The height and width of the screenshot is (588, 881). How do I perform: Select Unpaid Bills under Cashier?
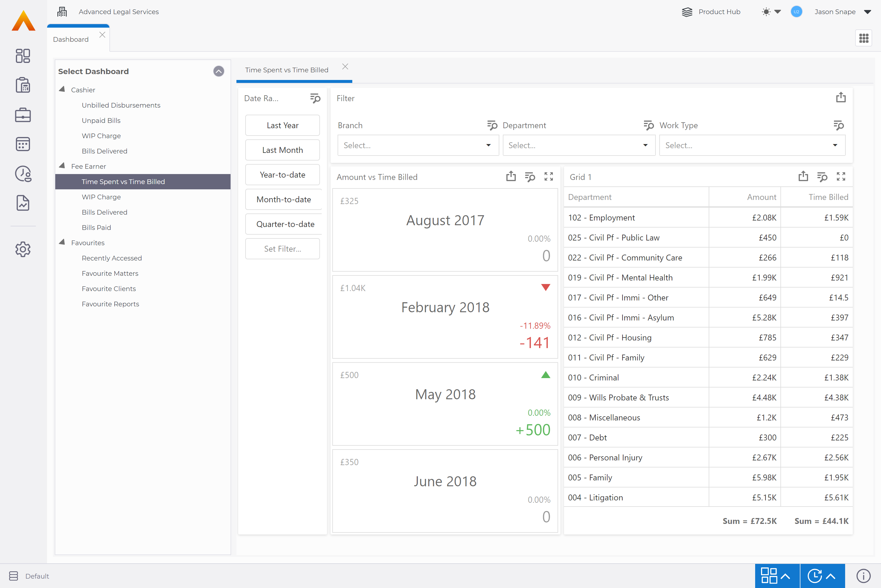point(101,120)
